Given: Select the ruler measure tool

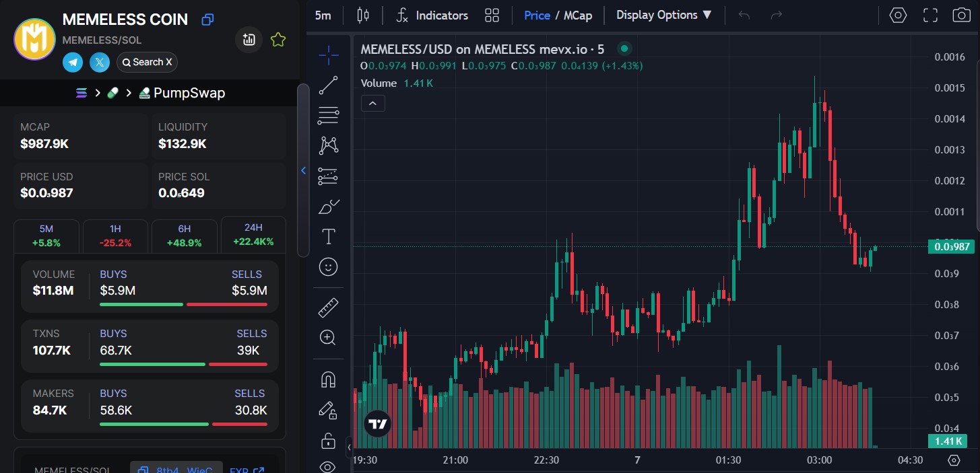Looking at the screenshot, I should pyautogui.click(x=328, y=307).
